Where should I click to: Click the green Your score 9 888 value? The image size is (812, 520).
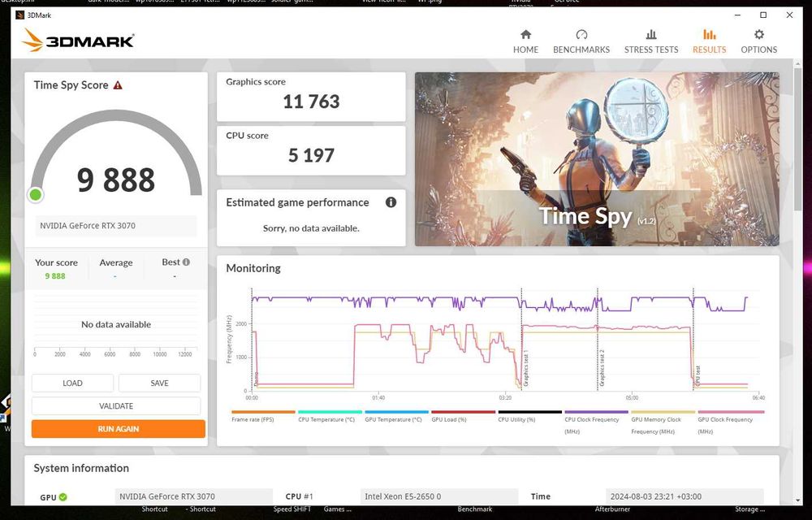(x=55, y=276)
